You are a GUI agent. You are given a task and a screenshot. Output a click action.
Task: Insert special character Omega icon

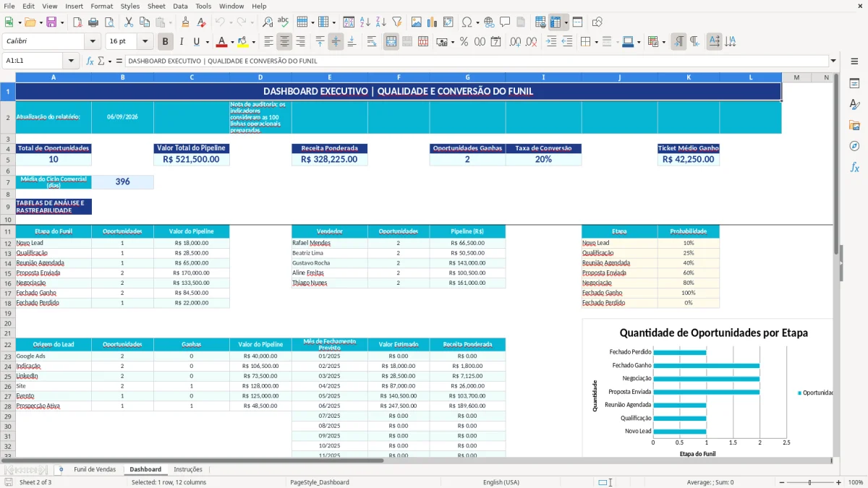click(467, 22)
